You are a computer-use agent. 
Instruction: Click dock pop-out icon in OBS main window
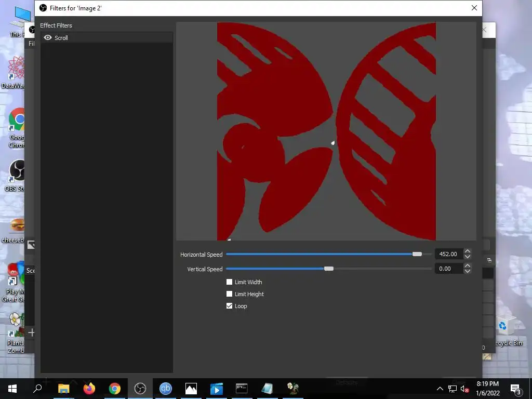(x=489, y=260)
